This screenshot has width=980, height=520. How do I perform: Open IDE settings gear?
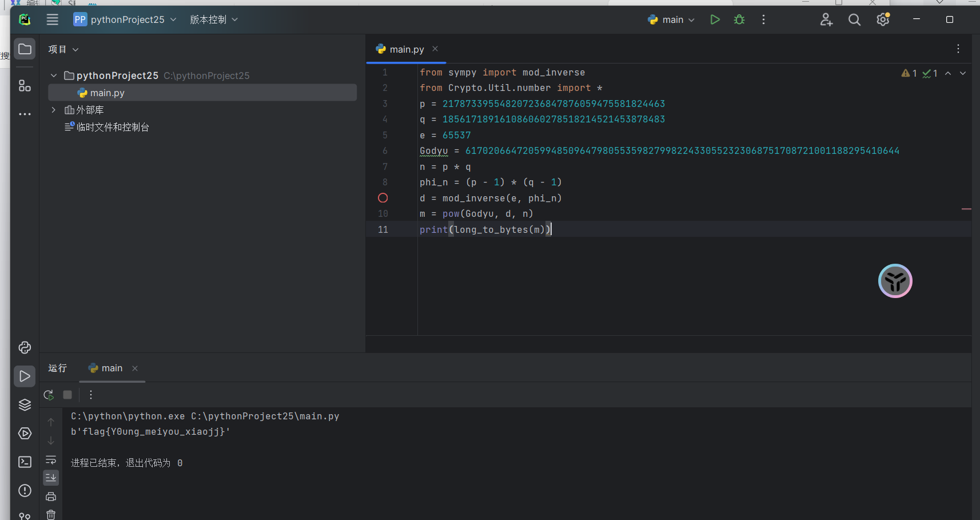click(883, 19)
